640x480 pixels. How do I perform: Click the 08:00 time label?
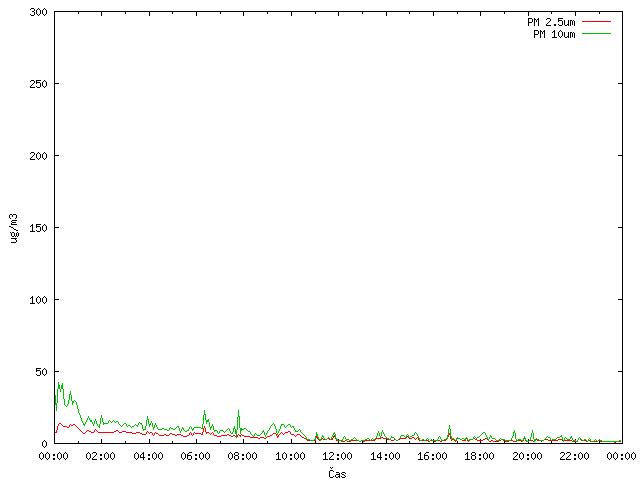click(x=242, y=456)
